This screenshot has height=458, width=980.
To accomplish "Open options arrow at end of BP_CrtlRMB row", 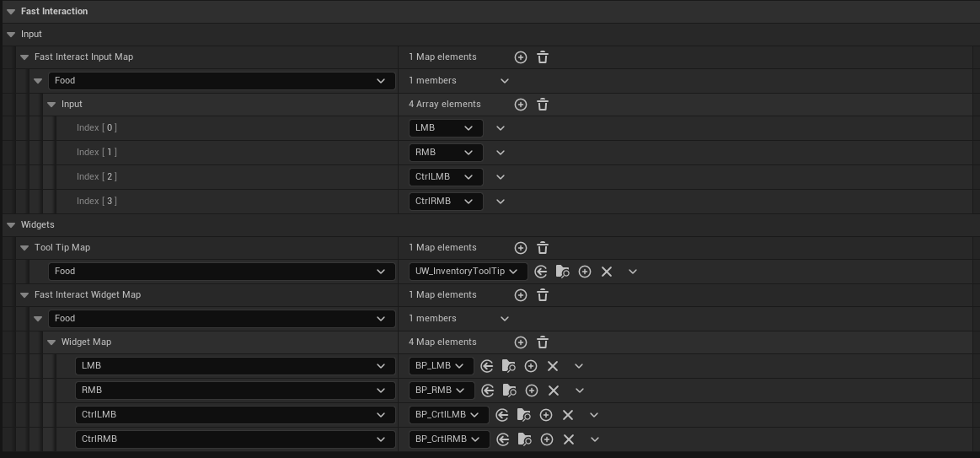I will 595,439.
